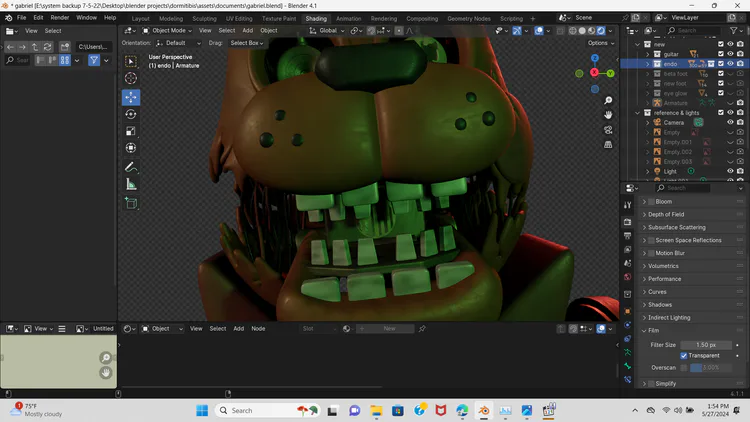Image resolution: width=750 pixels, height=422 pixels.
Task: Switch to rendered viewport shading
Action: [601, 31]
